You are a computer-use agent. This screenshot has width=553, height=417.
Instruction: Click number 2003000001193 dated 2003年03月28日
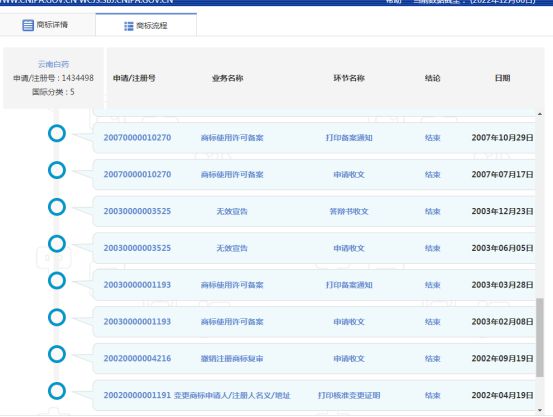click(137, 285)
